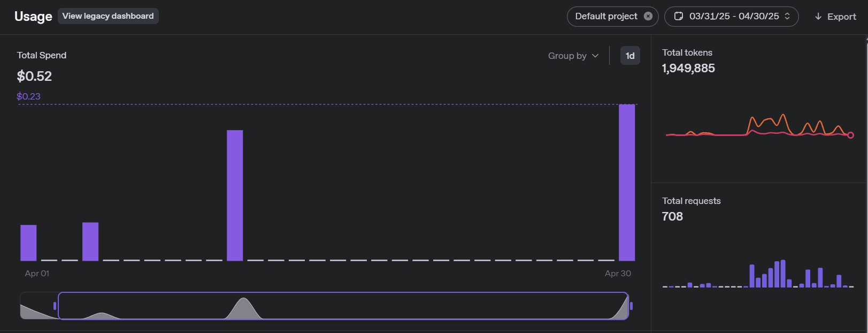Open the Default project selector
The width and height of the screenshot is (868, 333).
pos(608,16)
